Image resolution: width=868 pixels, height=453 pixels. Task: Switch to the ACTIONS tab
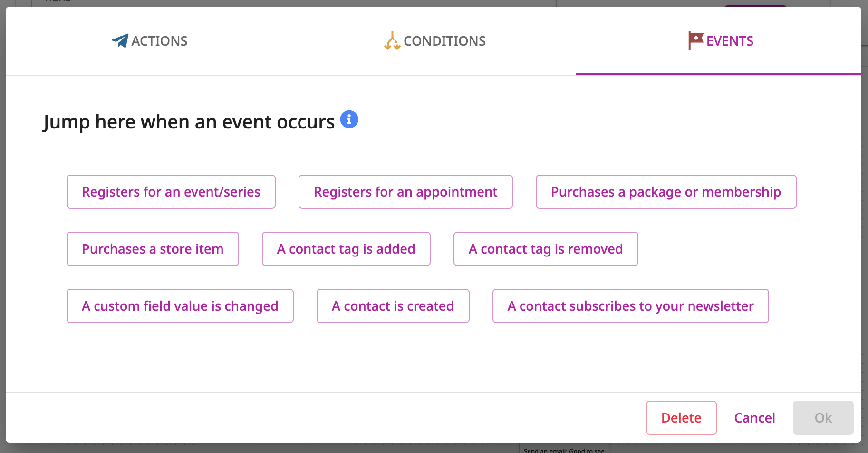[149, 41]
